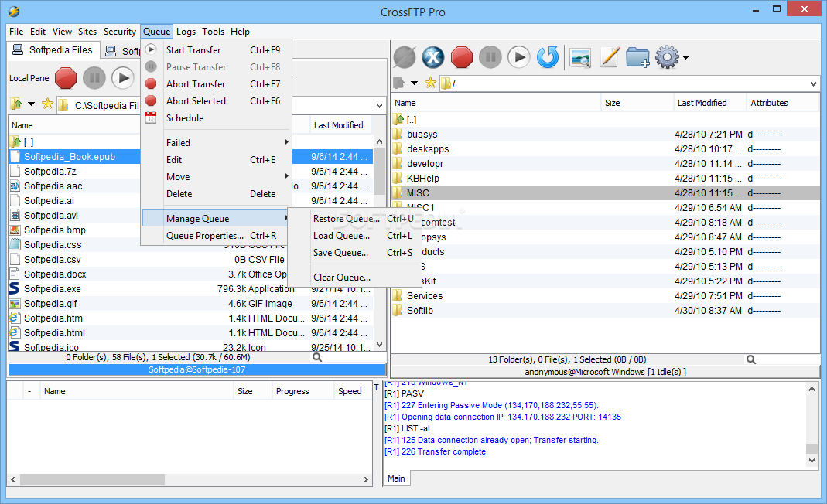Click the Softpedia.bmp file icon
The height and width of the screenshot is (504, 827).
(15, 230)
